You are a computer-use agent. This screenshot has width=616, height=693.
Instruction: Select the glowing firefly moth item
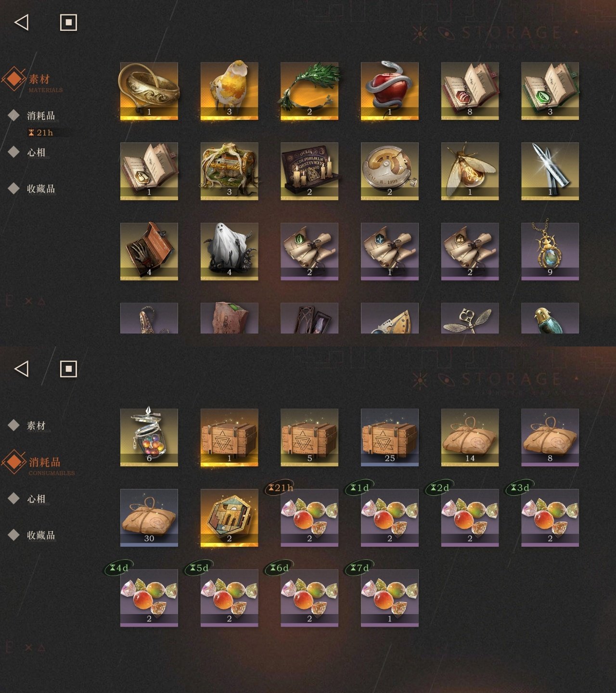(x=470, y=171)
